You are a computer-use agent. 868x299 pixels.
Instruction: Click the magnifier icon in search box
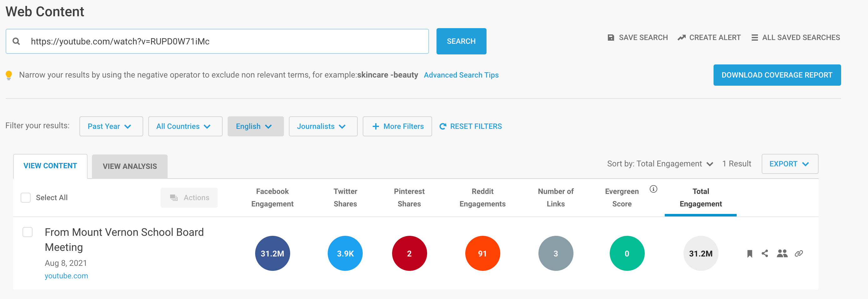[16, 41]
